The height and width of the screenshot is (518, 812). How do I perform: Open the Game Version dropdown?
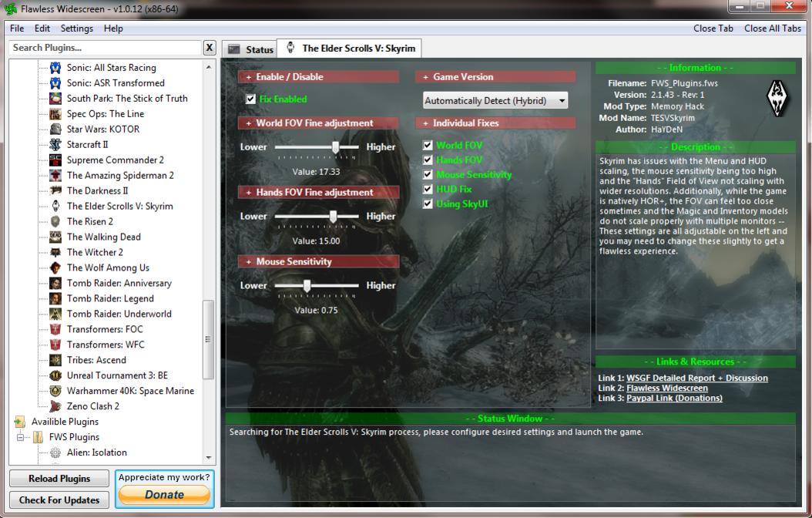[495, 101]
